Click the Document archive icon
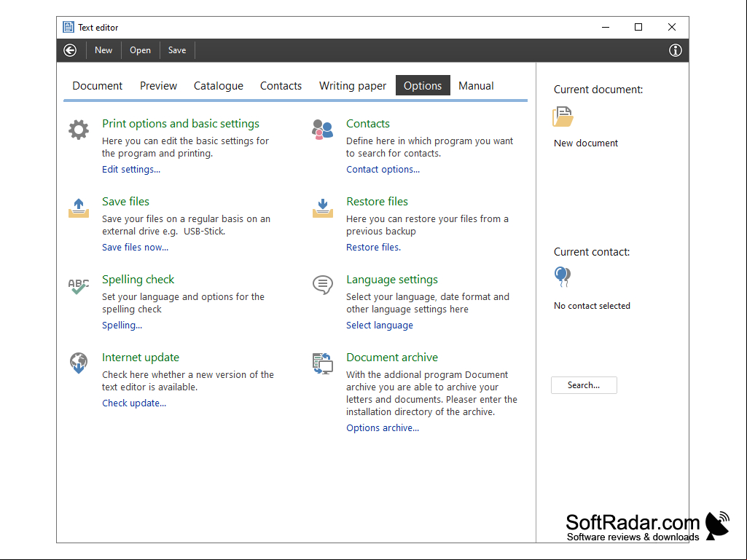The image size is (747, 560). click(x=323, y=363)
